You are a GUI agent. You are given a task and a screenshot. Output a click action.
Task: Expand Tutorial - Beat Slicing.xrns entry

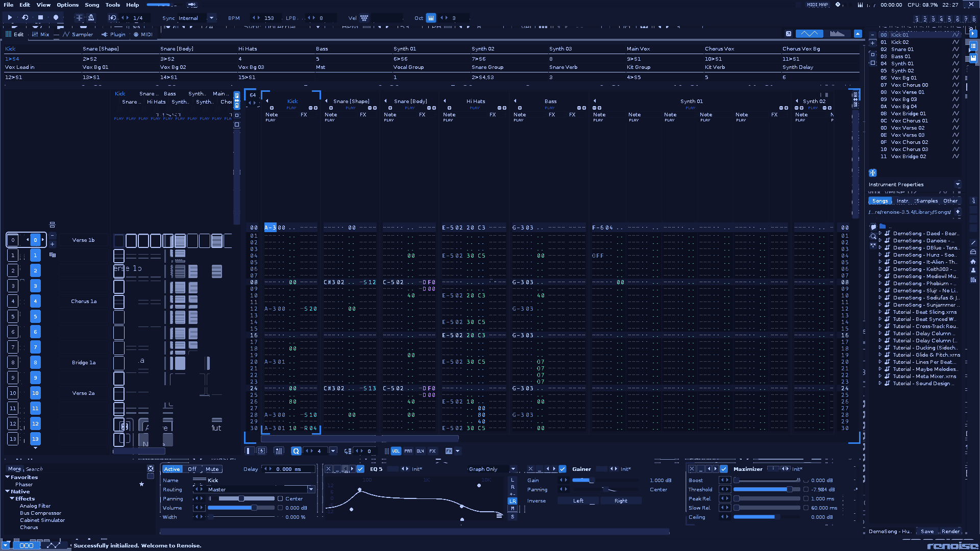click(880, 312)
